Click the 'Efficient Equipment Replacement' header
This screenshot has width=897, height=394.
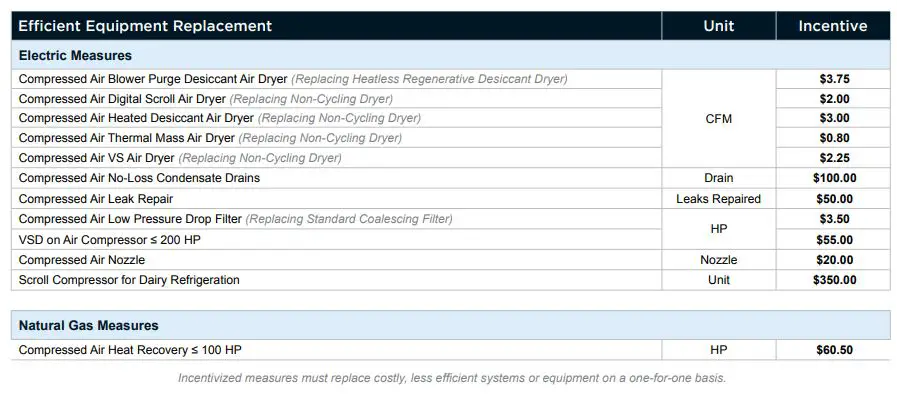click(145, 26)
